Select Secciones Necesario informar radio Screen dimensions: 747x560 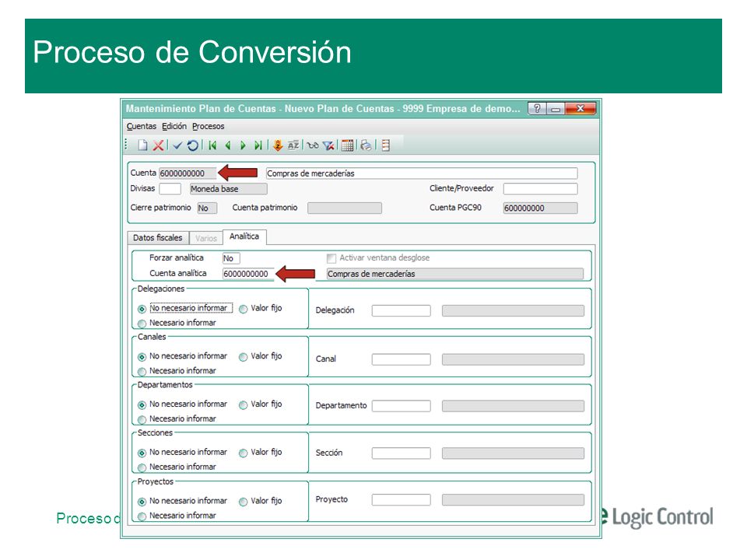pos(142,467)
